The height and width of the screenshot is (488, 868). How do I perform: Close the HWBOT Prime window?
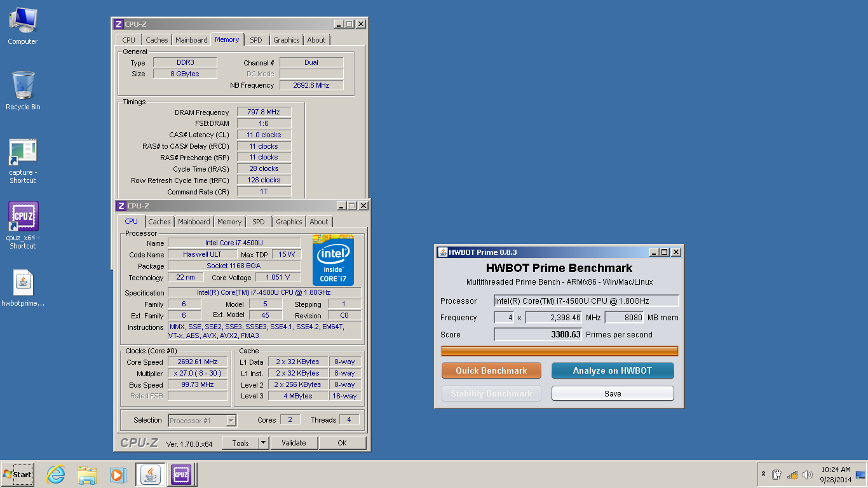point(676,252)
